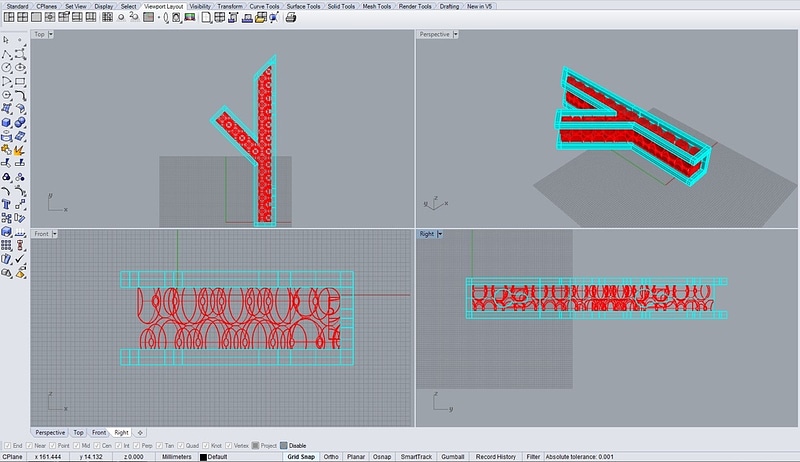Open the Render Tools tab
The height and width of the screenshot is (462, 800).
click(x=415, y=6)
